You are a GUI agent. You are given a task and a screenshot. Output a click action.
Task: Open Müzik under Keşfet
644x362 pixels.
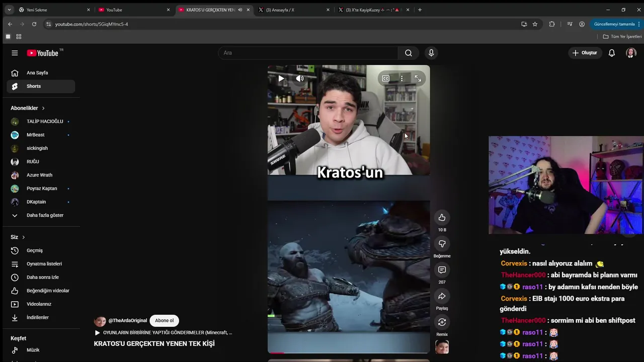click(41, 350)
